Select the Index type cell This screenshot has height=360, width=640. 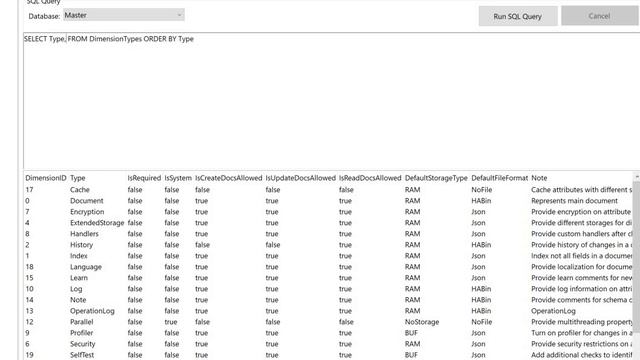click(x=79, y=256)
